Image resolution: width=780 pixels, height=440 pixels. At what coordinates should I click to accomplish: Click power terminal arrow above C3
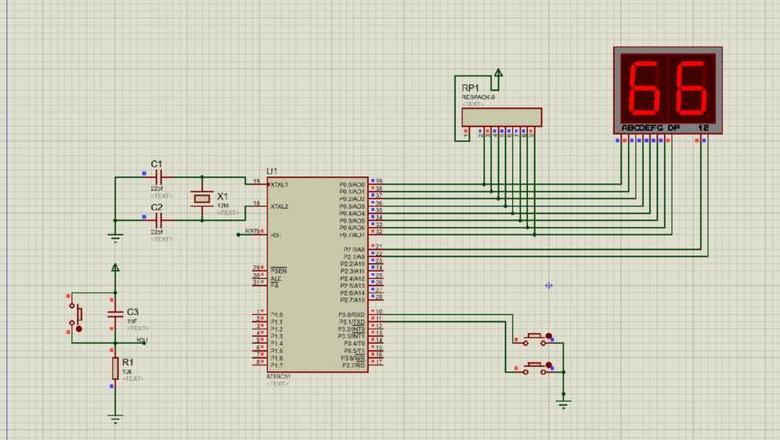coord(115,268)
